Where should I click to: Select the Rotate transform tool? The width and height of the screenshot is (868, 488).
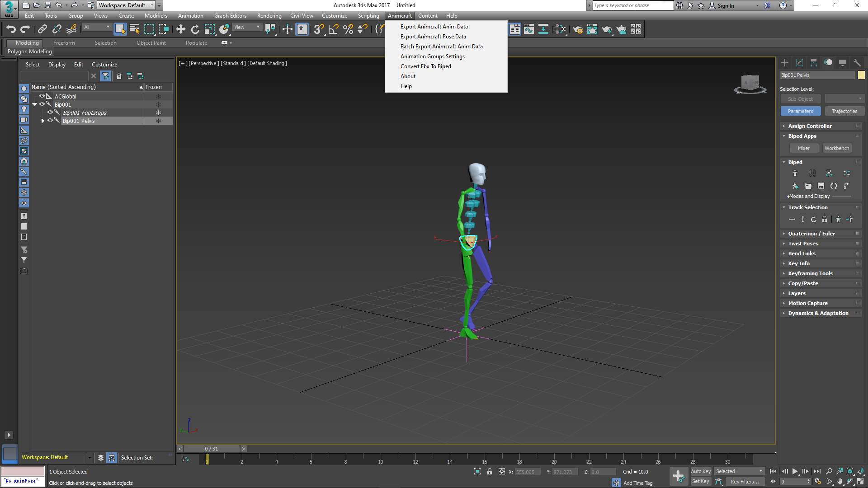[x=195, y=29]
